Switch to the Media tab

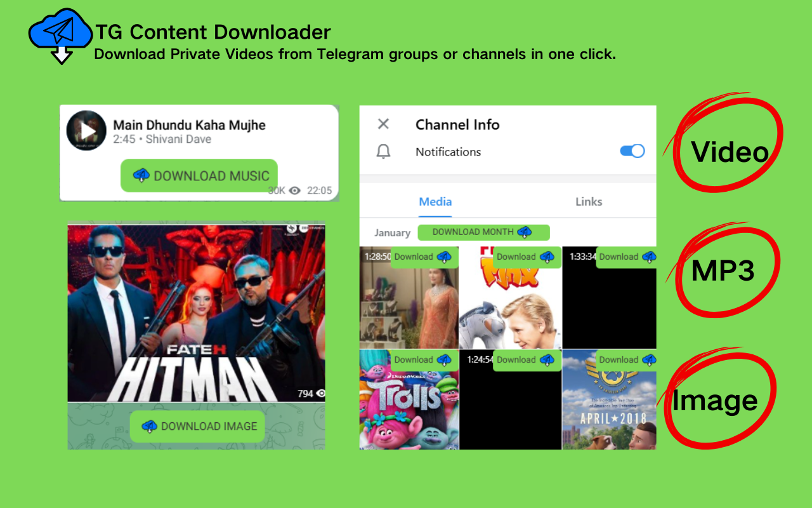pyautogui.click(x=435, y=201)
